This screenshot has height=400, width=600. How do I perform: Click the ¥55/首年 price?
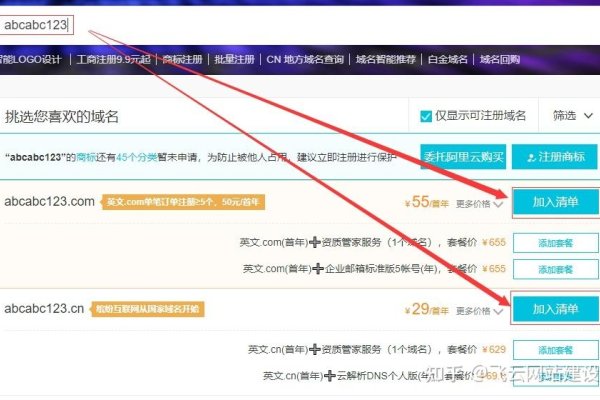coord(427,202)
